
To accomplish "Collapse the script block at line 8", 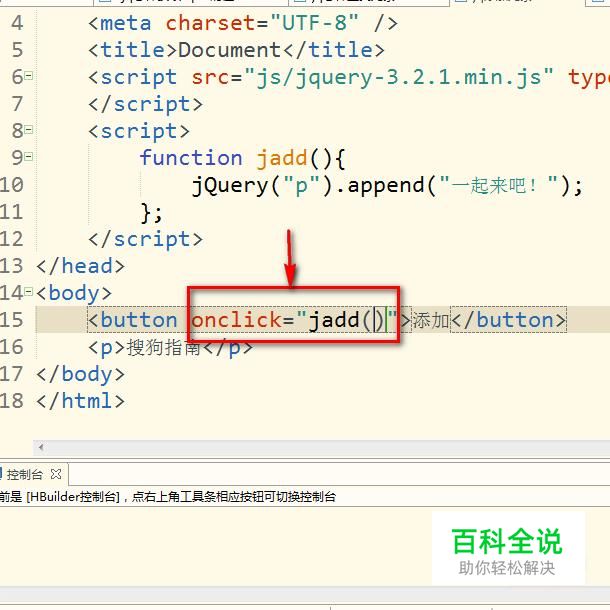I will (x=28, y=130).
